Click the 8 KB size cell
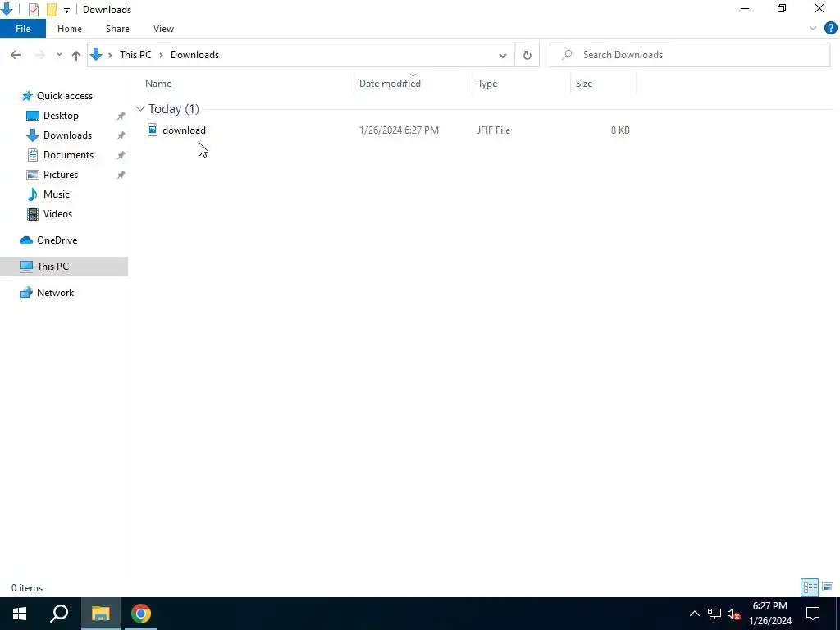The height and width of the screenshot is (630, 840). pyautogui.click(x=620, y=130)
